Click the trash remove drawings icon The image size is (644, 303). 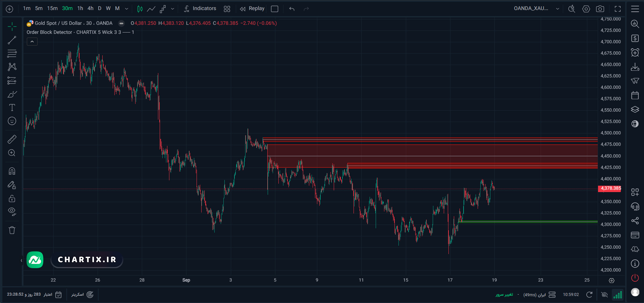click(x=12, y=230)
